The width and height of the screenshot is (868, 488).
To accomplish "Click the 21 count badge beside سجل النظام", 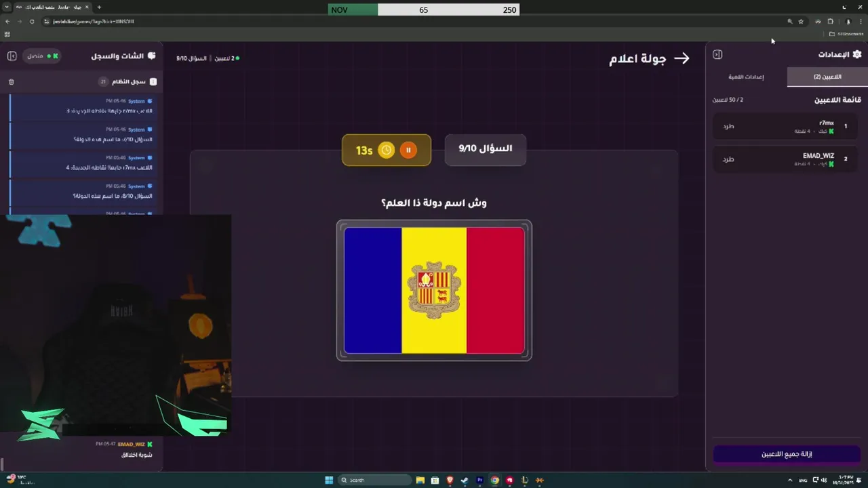I will click(x=103, y=81).
